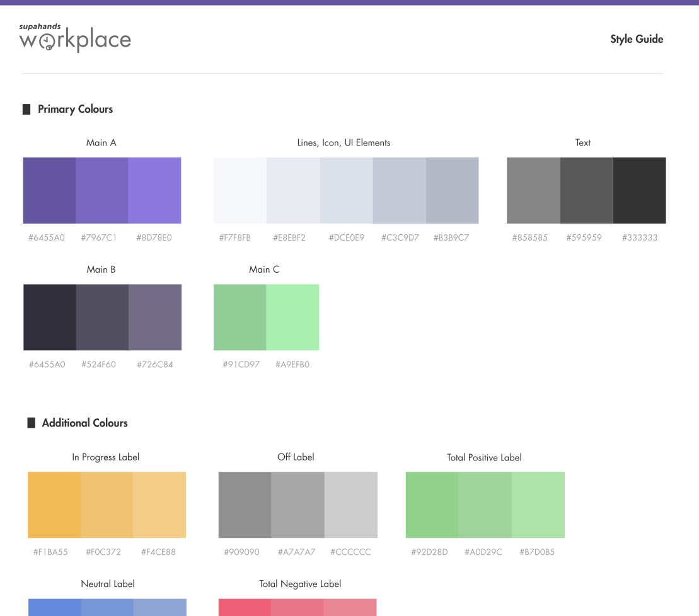Click the Style Guide title text
This screenshot has height=616, width=699.
637,39
